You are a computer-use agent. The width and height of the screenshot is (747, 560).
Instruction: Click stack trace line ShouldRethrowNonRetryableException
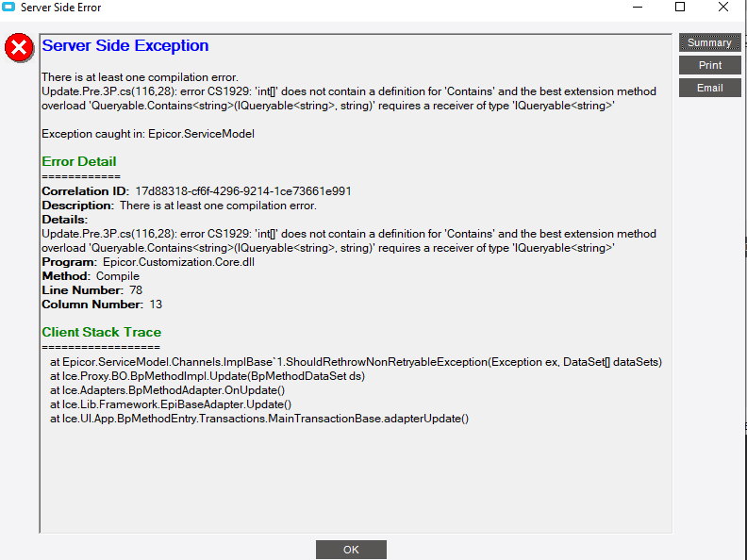(x=356, y=362)
